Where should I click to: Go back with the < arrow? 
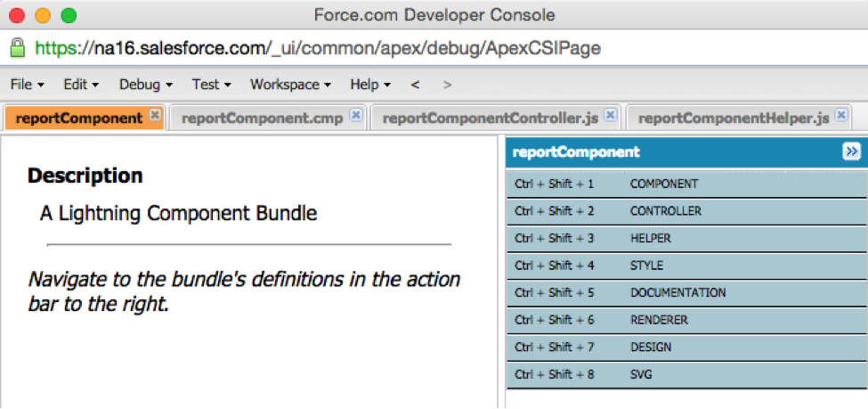pos(415,85)
